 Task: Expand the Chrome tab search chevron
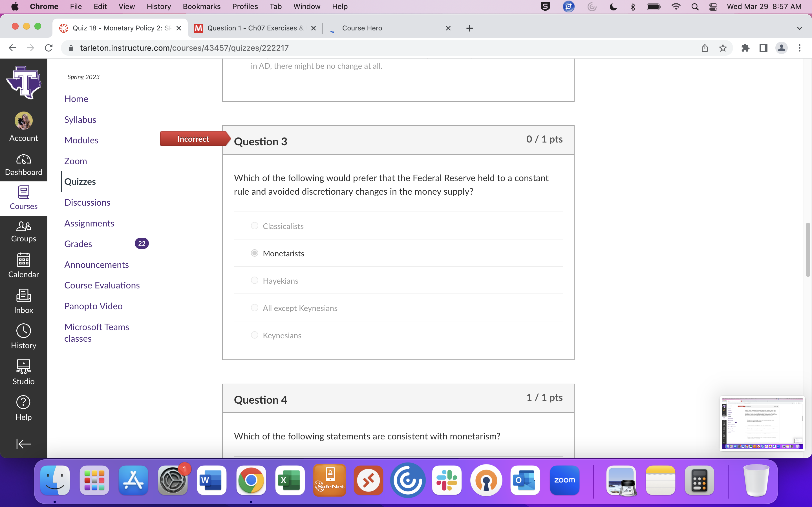pyautogui.click(x=799, y=28)
